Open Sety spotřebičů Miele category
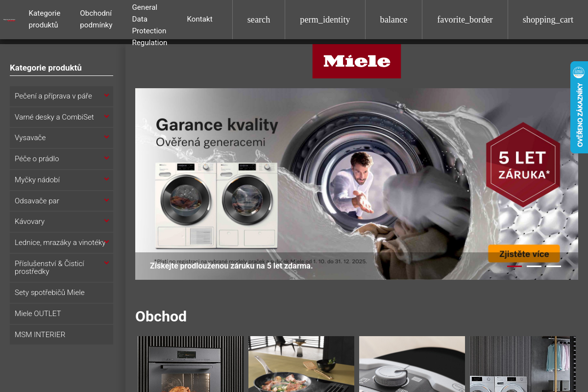Viewport: 588px width, 392px height. (x=61, y=293)
